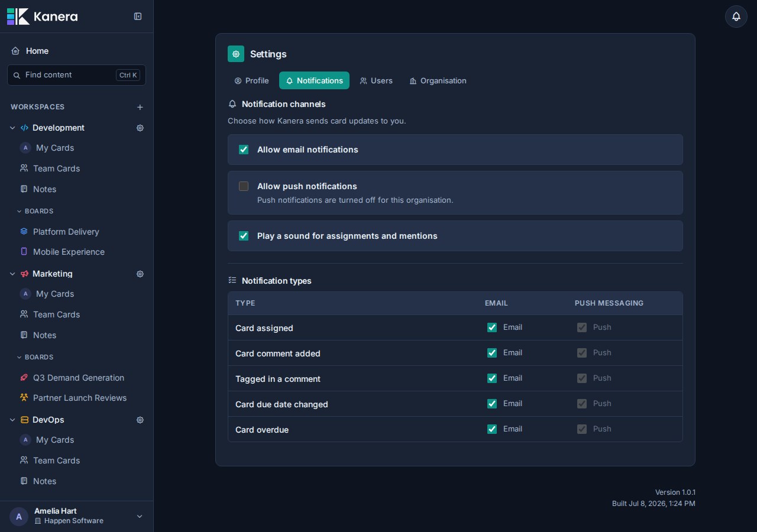Screen dimensions: 757x532
Task: Select the Notifications tab
Action: point(314,80)
